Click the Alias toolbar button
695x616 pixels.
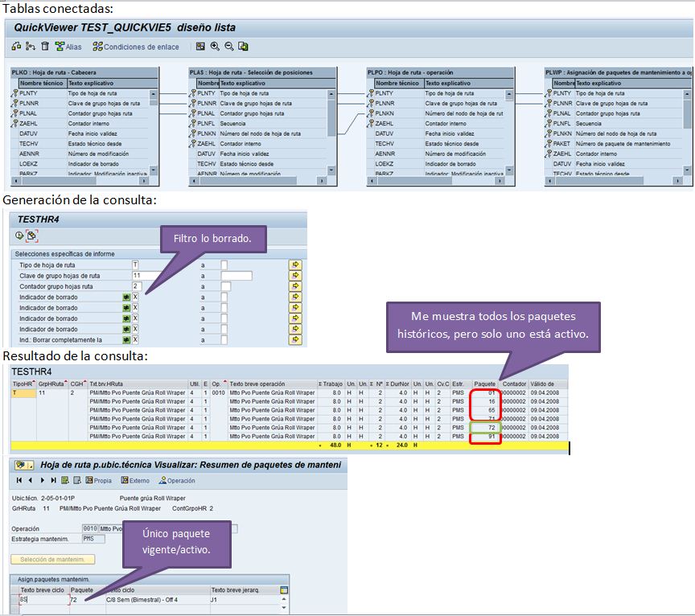pyautogui.click(x=68, y=47)
